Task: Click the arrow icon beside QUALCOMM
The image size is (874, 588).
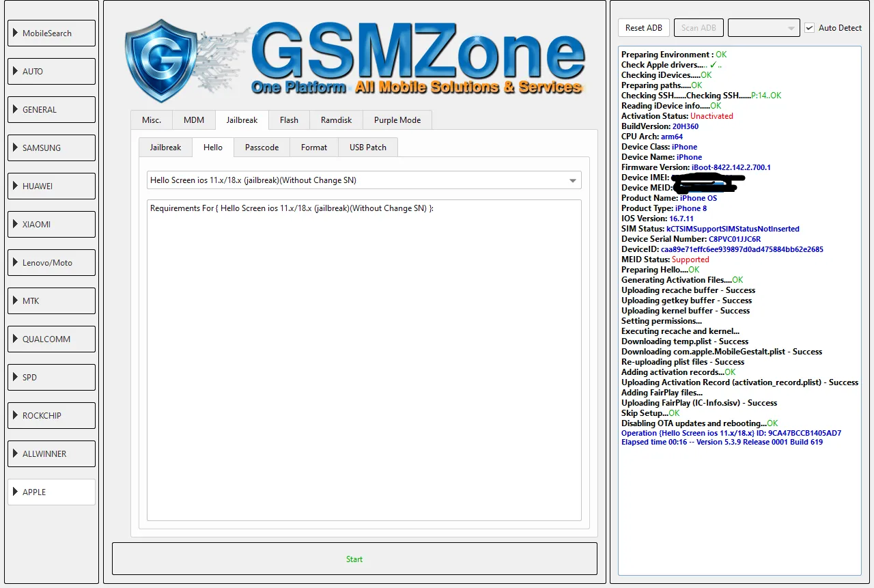Action: coord(16,339)
